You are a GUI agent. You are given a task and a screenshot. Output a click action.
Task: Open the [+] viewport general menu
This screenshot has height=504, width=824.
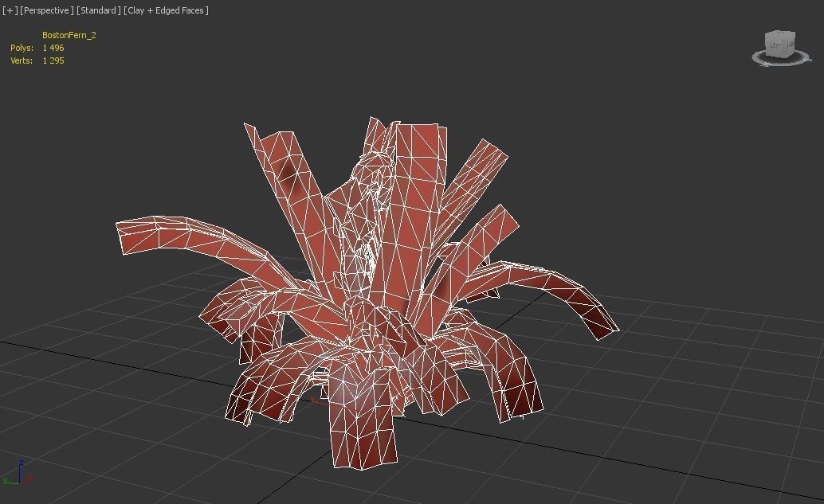point(10,10)
